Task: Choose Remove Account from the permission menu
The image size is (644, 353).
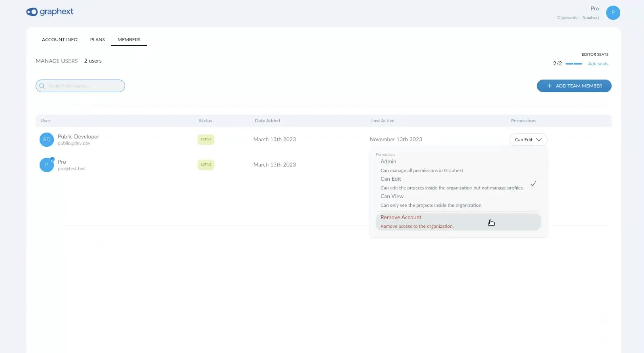Action: coord(400,217)
